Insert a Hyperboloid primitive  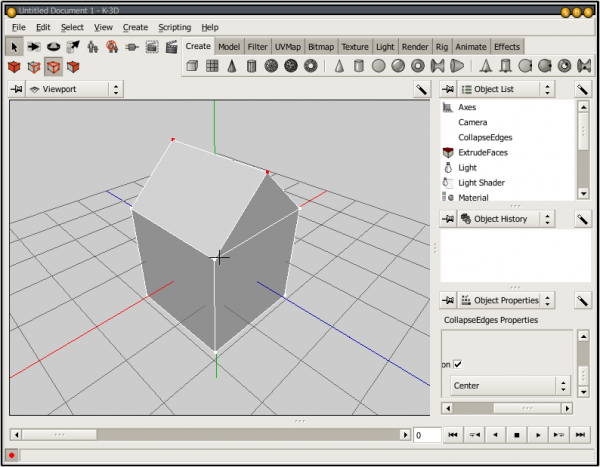[x=437, y=66]
